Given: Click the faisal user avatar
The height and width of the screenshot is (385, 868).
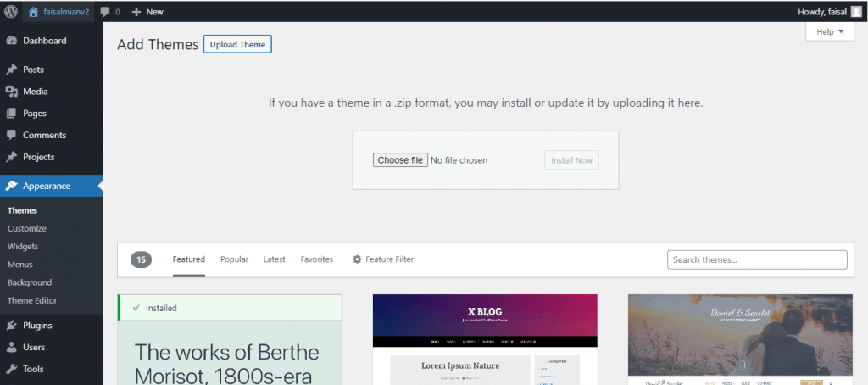Looking at the screenshot, I should tap(856, 12).
